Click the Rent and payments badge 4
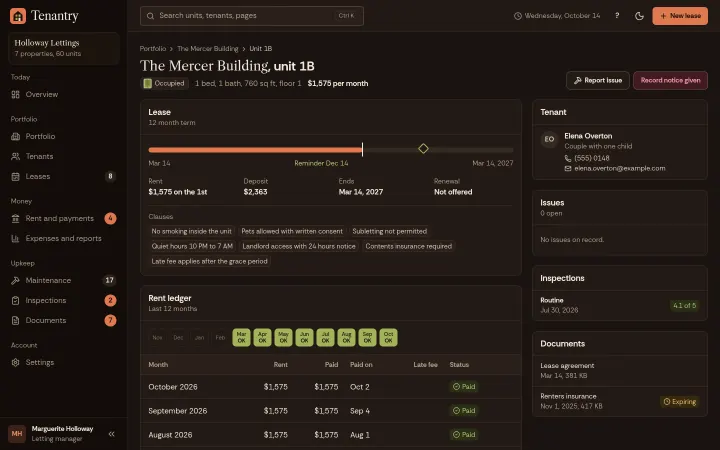 pos(110,219)
